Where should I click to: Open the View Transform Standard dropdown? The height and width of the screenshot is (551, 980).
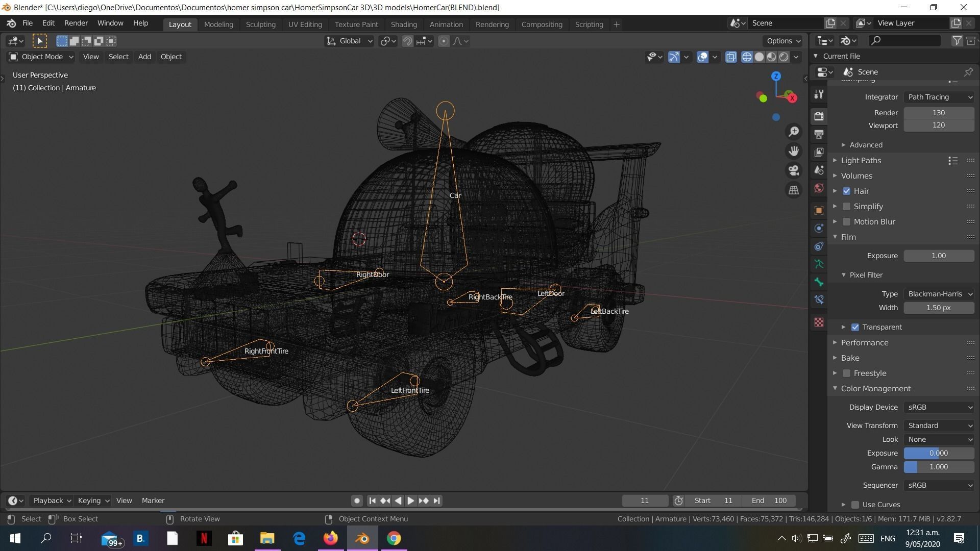939,425
